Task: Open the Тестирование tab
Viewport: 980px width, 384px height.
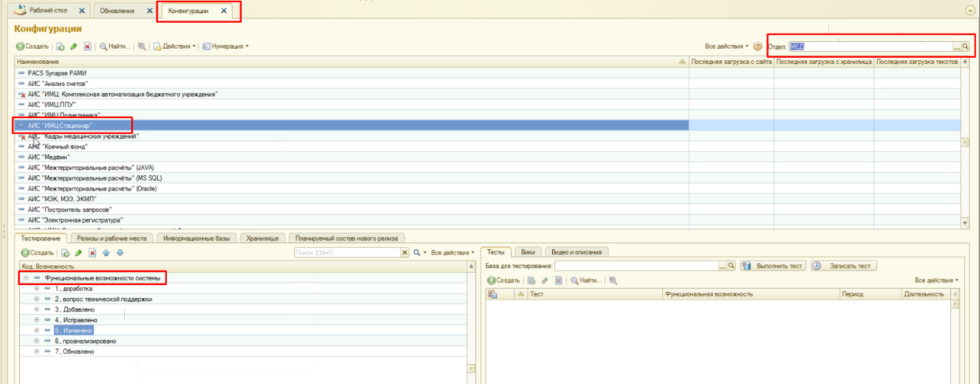Action: 41,238
